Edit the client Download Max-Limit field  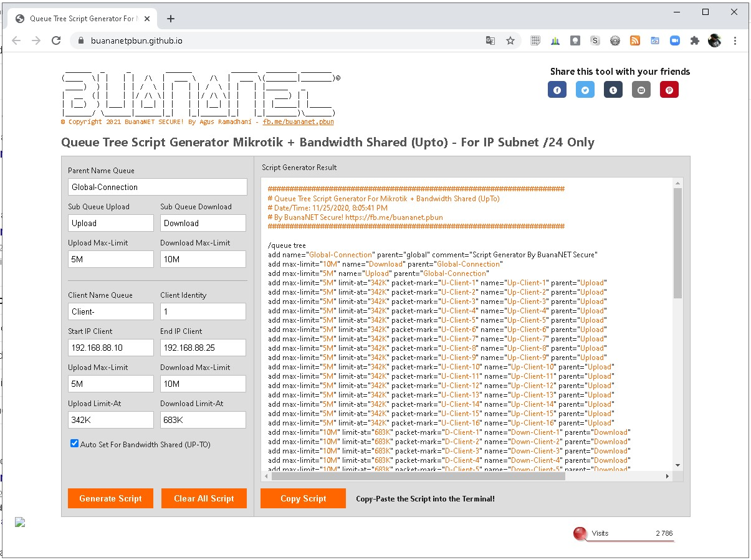click(203, 384)
